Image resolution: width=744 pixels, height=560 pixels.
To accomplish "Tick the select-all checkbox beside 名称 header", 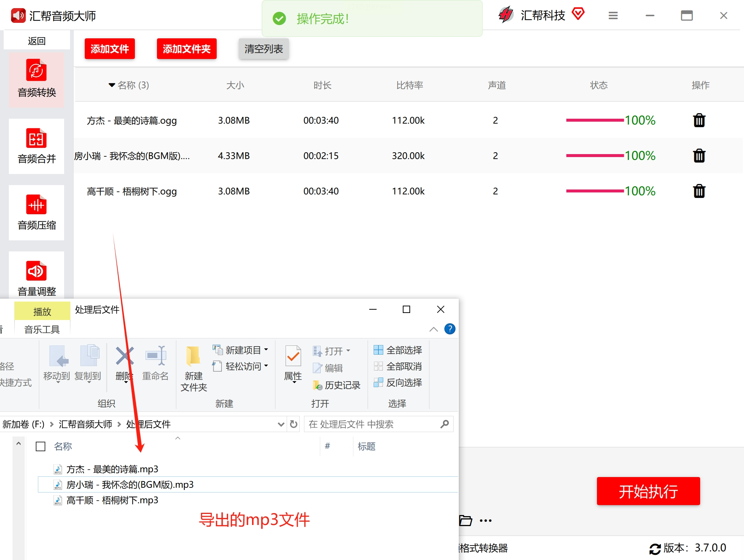I will coord(41,446).
